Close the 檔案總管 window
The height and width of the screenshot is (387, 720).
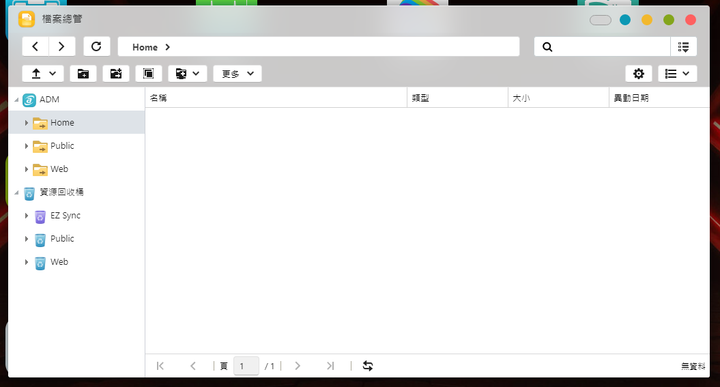(691, 20)
